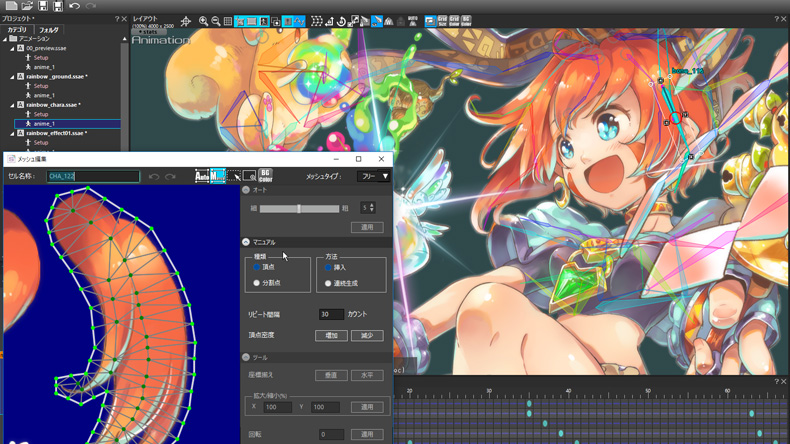Close the project panel with X

(124, 19)
